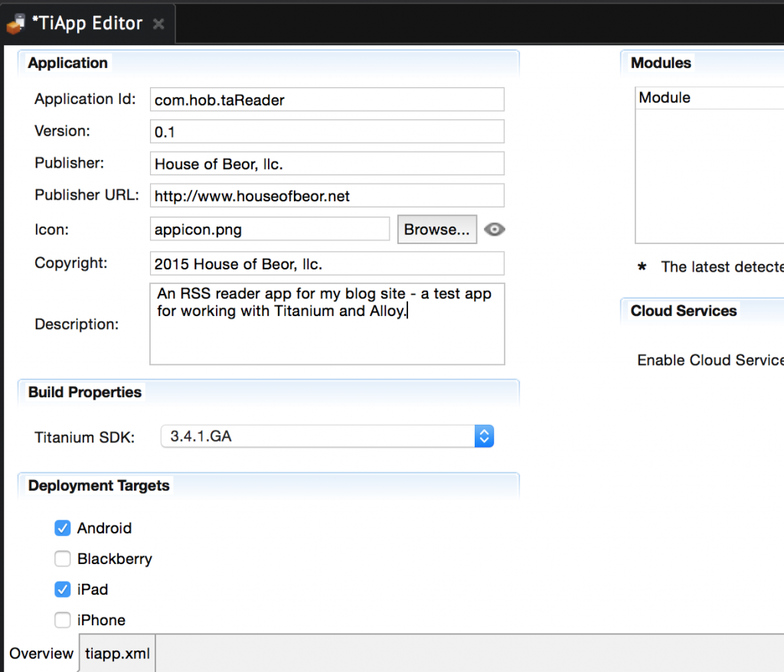Click the Description: label
The image size is (784, 672).
77,325
